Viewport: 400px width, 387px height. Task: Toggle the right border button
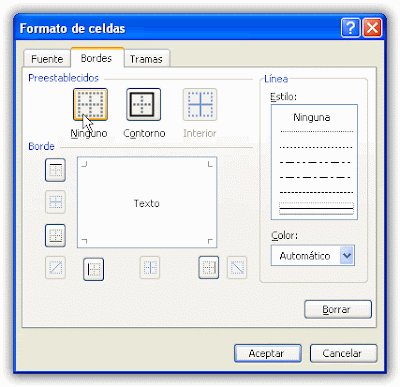pyautogui.click(x=209, y=267)
